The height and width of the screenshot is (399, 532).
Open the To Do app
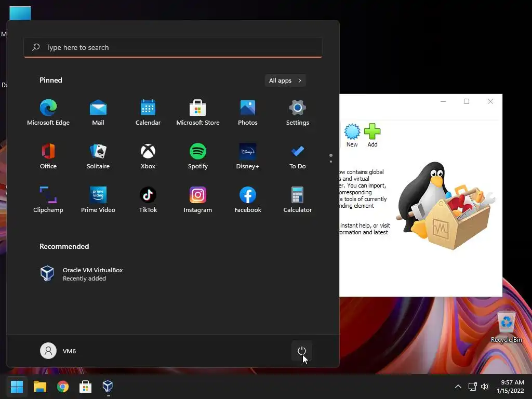pyautogui.click(x=298, y=156)
